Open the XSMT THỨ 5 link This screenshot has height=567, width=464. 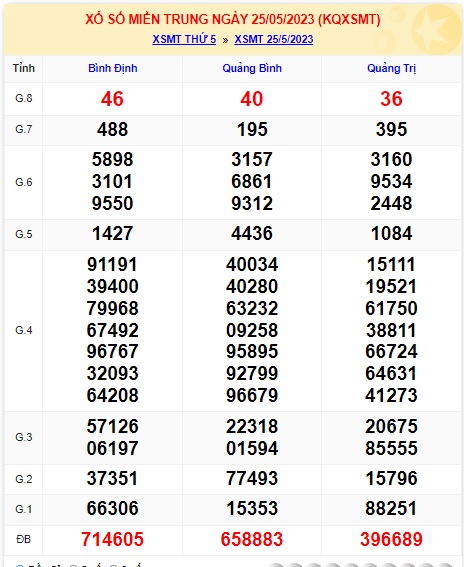point(184,39)
